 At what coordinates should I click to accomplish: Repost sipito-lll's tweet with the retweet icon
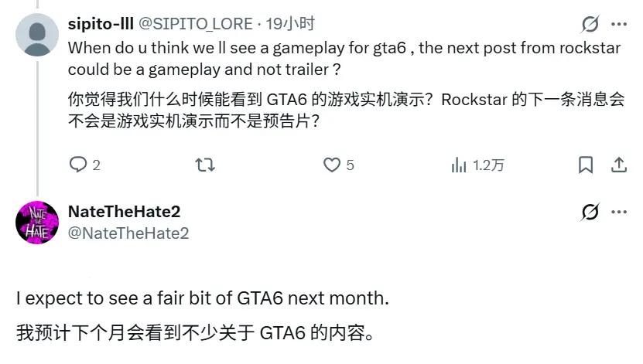tap(204, 165)
